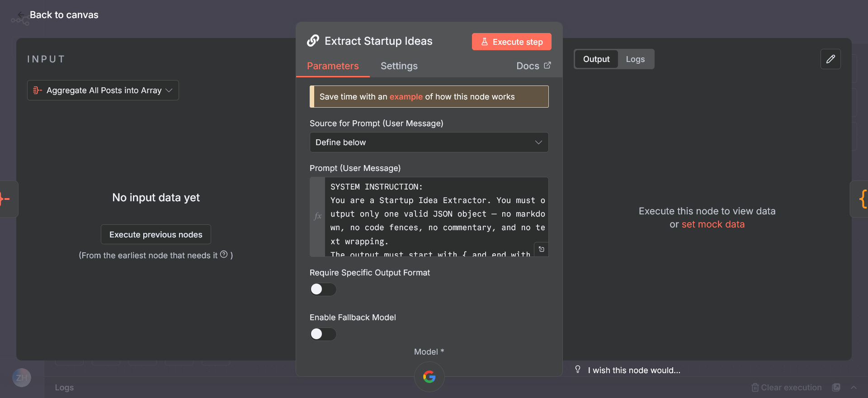The width and height of the screenshot is (868, 398).
Task: Click the Google Gemini model node icon
Action: click(x=429, y=376)
